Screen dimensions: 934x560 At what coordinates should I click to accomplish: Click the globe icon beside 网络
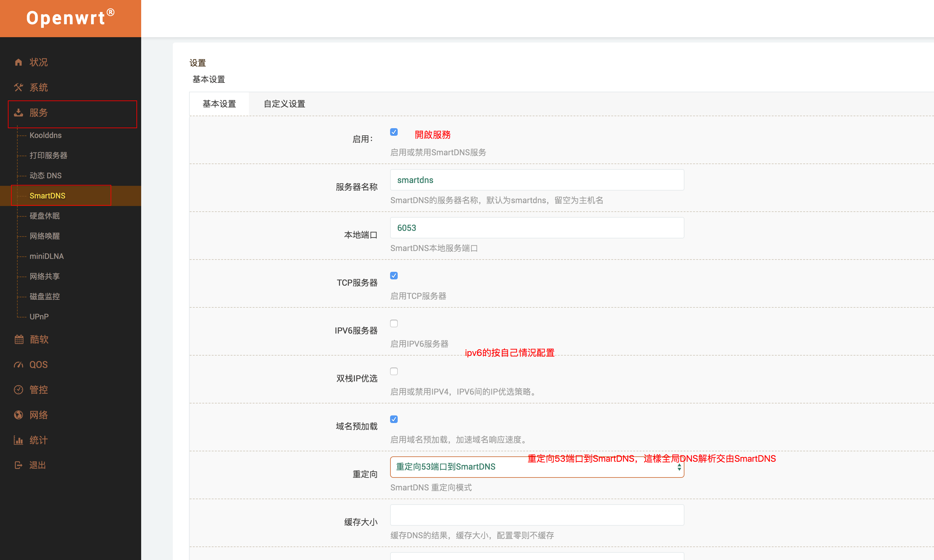tap(18, 415)
